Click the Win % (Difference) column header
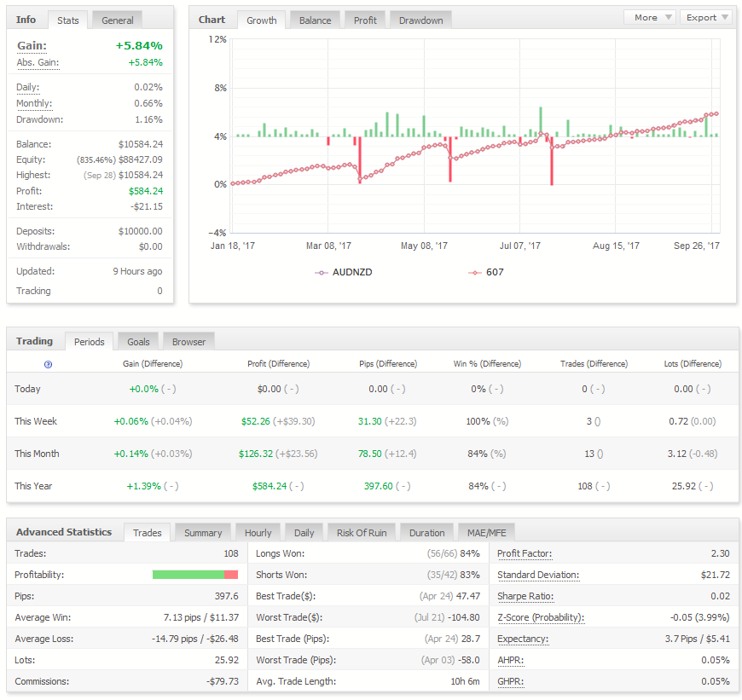The image size is (742, 700). pyautogui.click(x=487, y=364)
